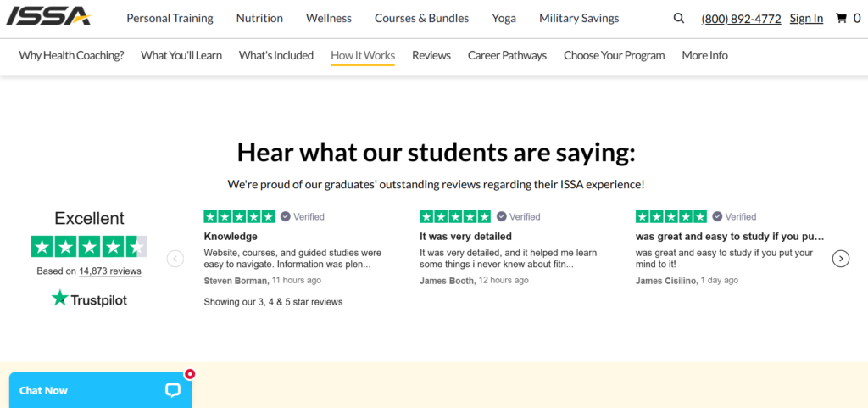Screen dimensions: 868x408
Task: Click Steven Borman's five-star rating
Action: (x=239, y=216)
